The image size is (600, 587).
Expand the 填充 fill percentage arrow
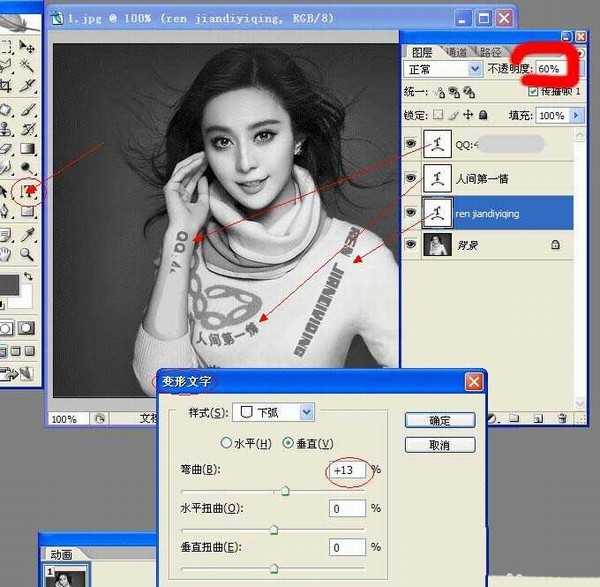[576, 116]
